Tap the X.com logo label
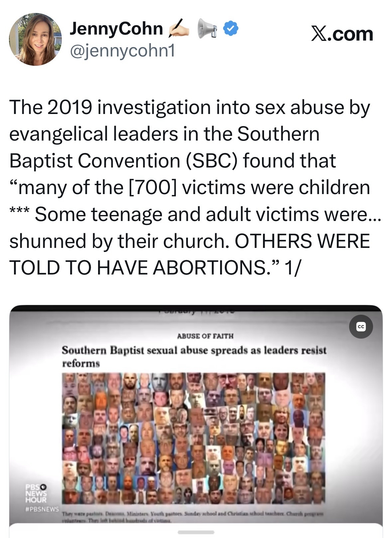 [x=342, y=34]
